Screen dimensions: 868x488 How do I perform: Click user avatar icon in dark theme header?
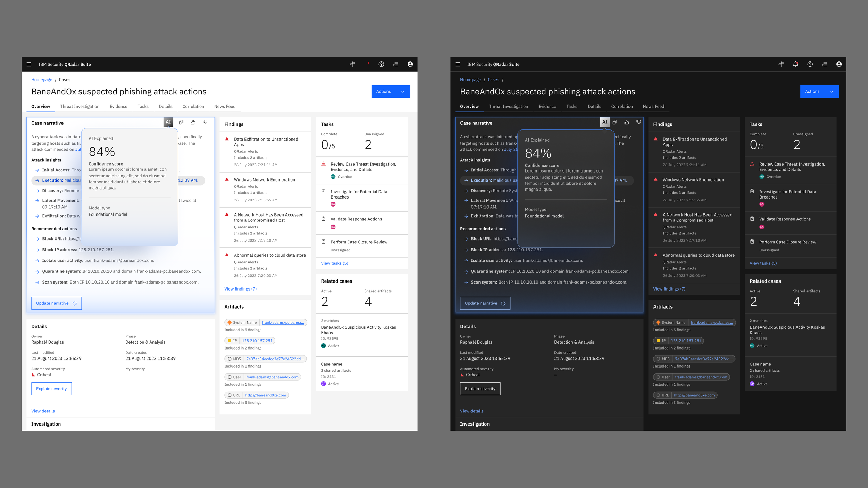click(x=838, y=64)
